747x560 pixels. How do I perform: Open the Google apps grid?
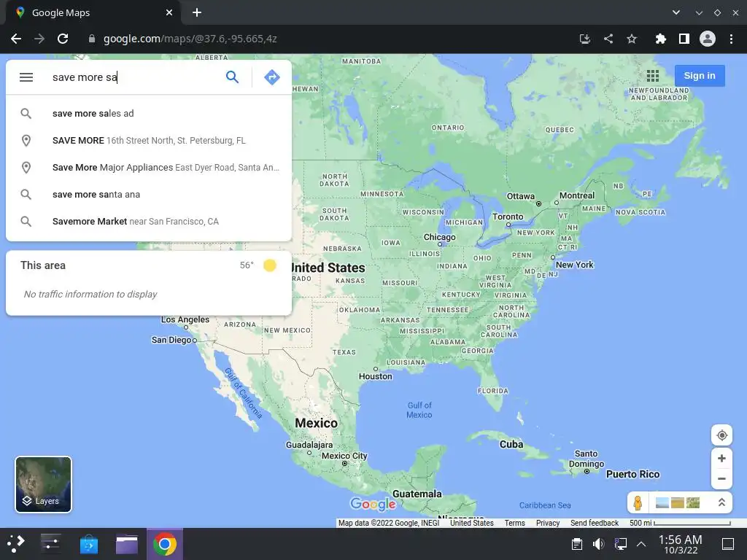(x=653, y=76)
